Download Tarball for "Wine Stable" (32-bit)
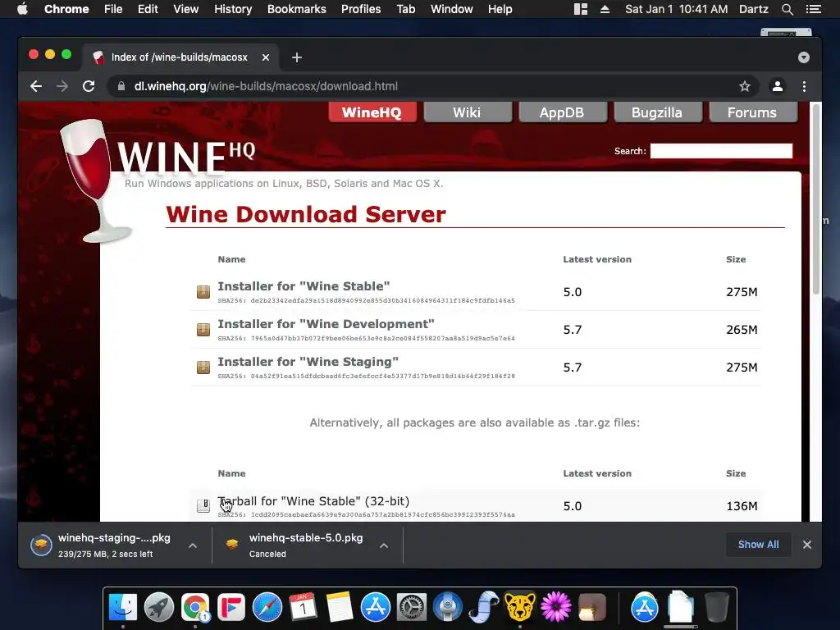Screen dimensions: 840x630 (x=313, y=501)
